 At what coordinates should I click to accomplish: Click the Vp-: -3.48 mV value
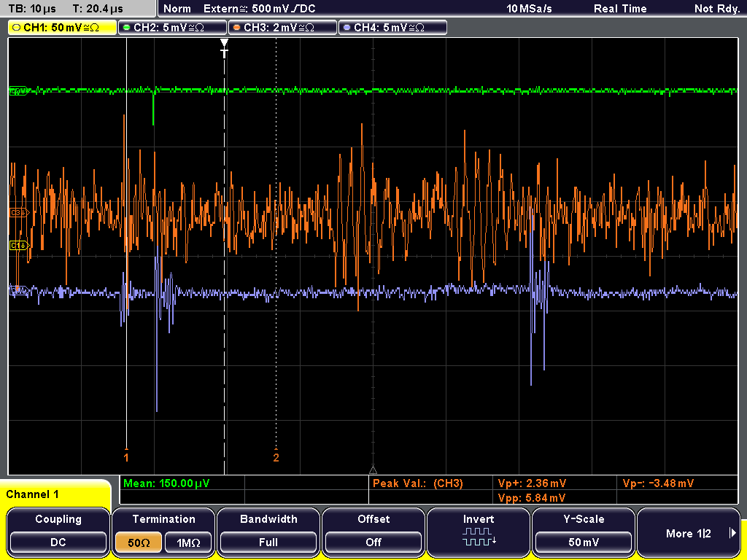(x=659, y=483)
